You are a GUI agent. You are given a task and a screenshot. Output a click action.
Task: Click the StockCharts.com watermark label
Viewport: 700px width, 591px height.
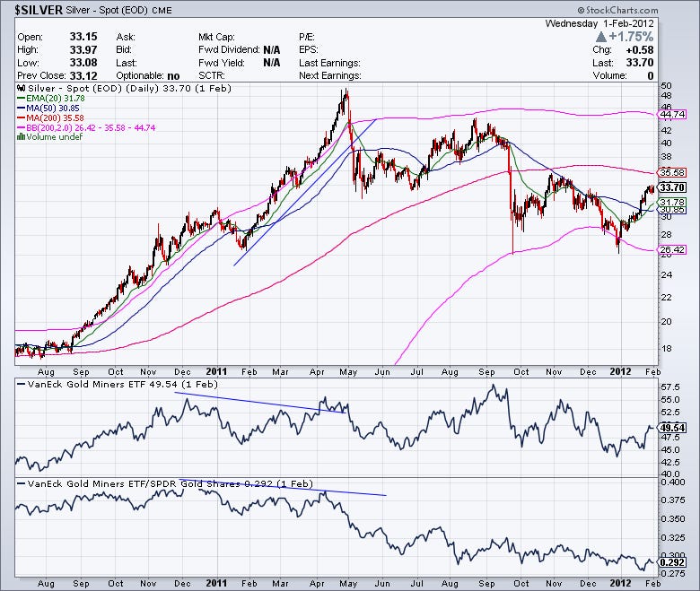617,10
